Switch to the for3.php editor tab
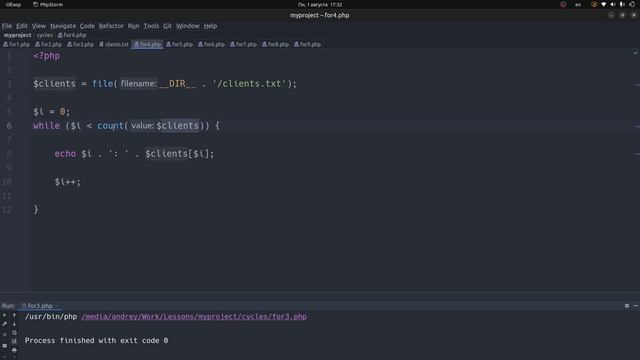Viewport: 640px width, 360px height. (80, 44)
